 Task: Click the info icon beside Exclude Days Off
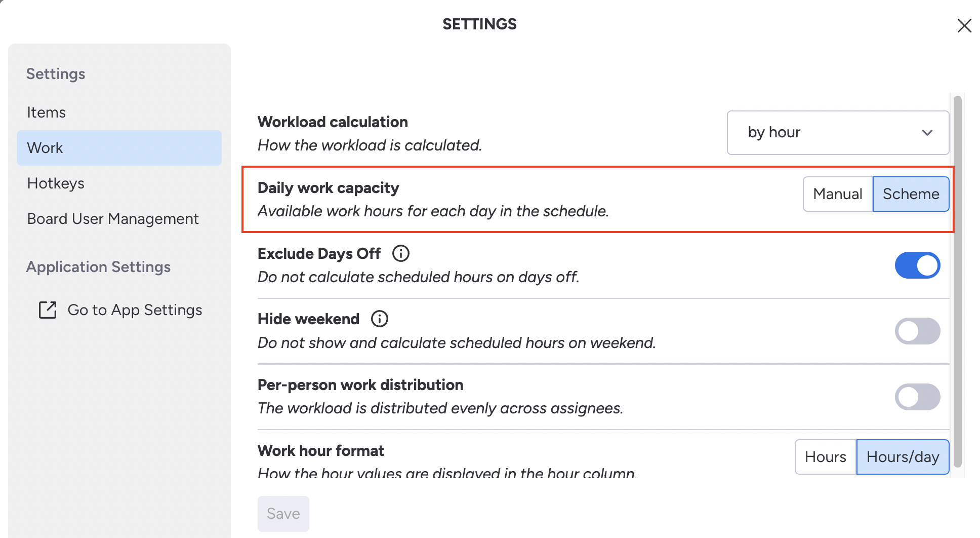400,253
